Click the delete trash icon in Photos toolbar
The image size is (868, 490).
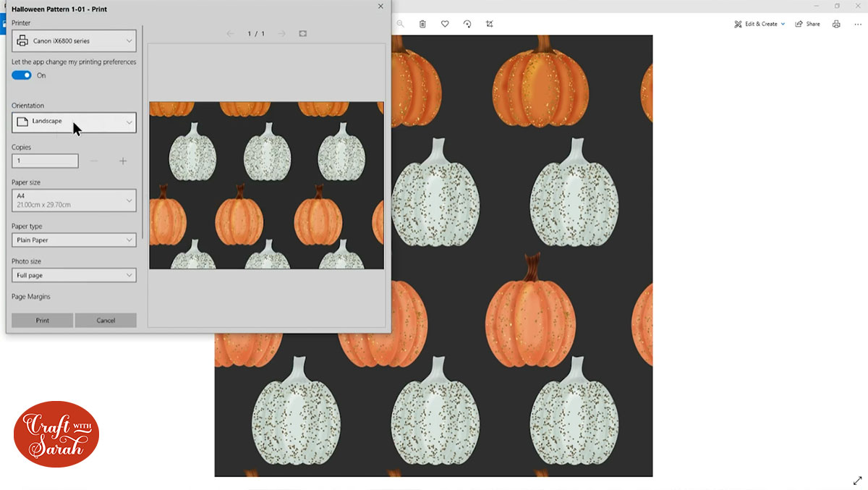tap(422, 24)
